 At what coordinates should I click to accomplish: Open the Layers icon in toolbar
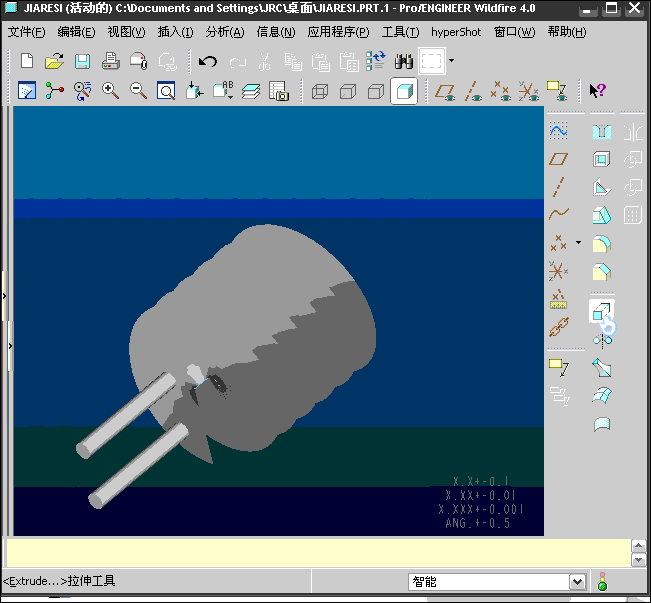pos(251,91)
